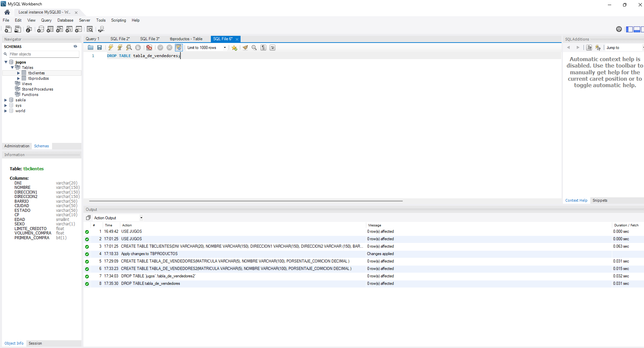Screen dimensions: 644x348
Task: Execute statement under cursor icon
Action: point(120,48)
